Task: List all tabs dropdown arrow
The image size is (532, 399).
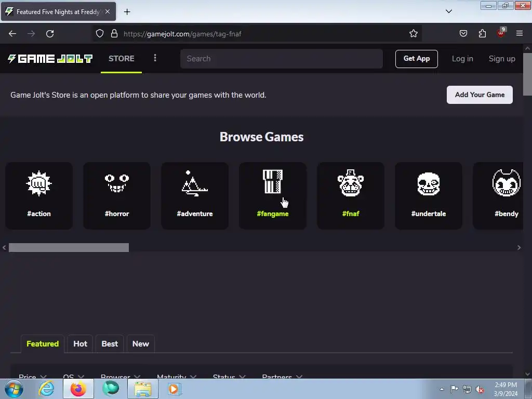Action: pos(448,11)
